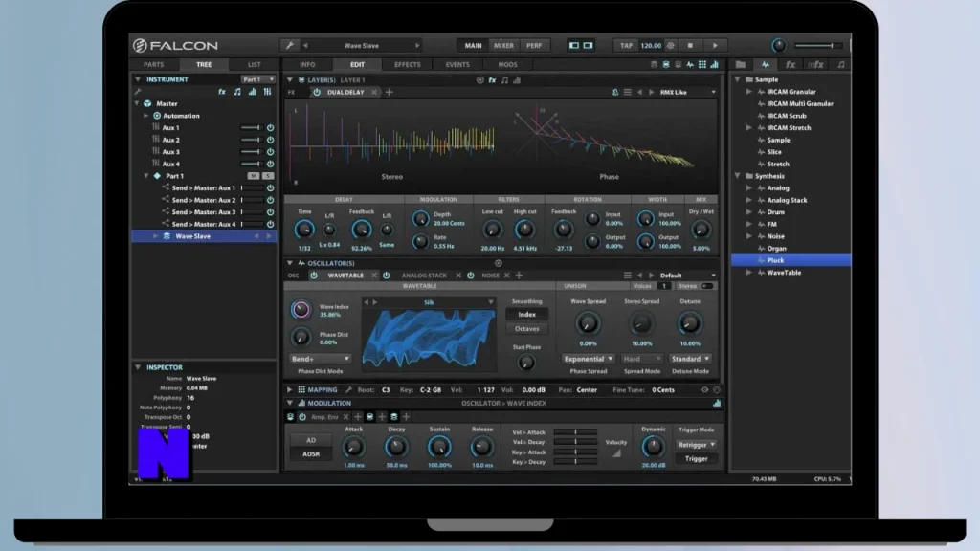Open the PARTS tab

pos(154,64)
